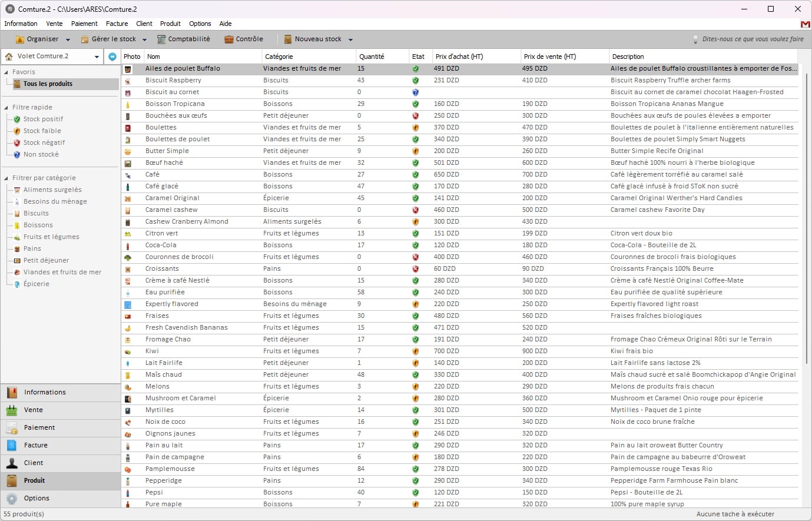This screenshot has width=812, height=521.
Task: Filter by Stock positif
Action: (x=43, y=119)
